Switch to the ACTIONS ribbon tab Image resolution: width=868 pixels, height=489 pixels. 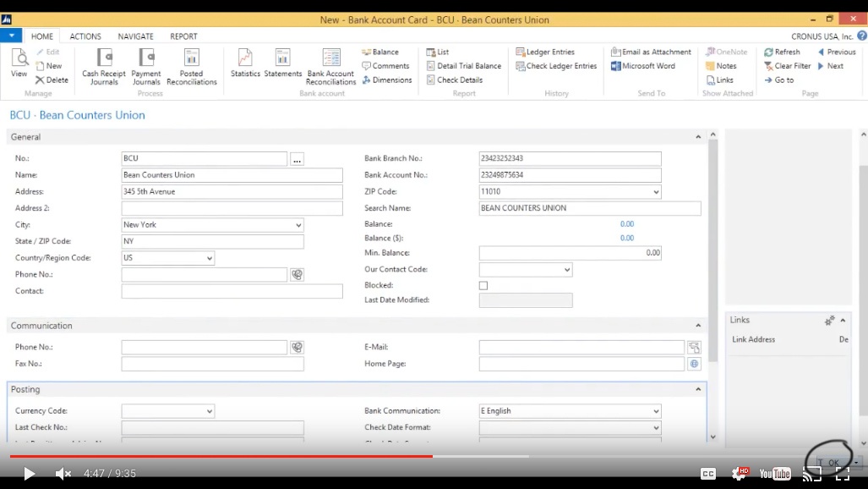tap(85, 36)
